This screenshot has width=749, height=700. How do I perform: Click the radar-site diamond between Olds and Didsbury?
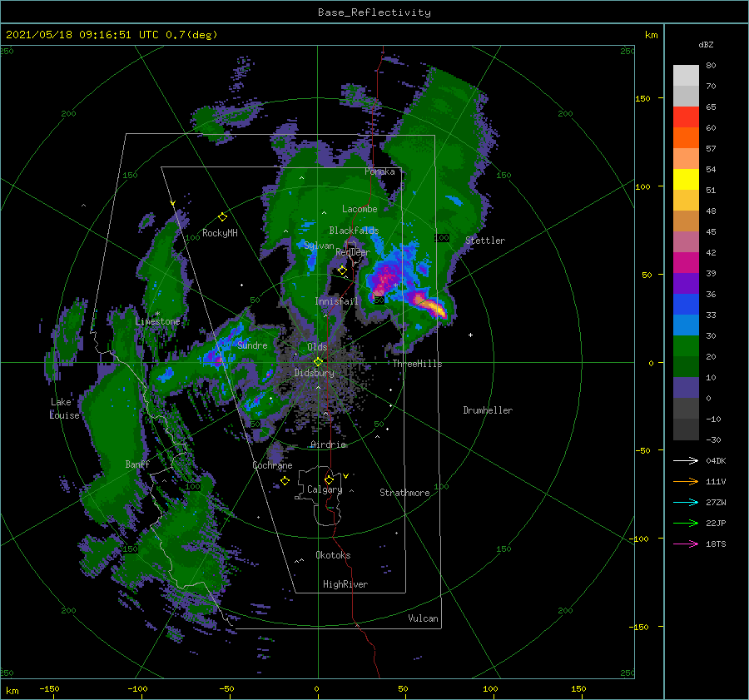(x=318, y=362)
